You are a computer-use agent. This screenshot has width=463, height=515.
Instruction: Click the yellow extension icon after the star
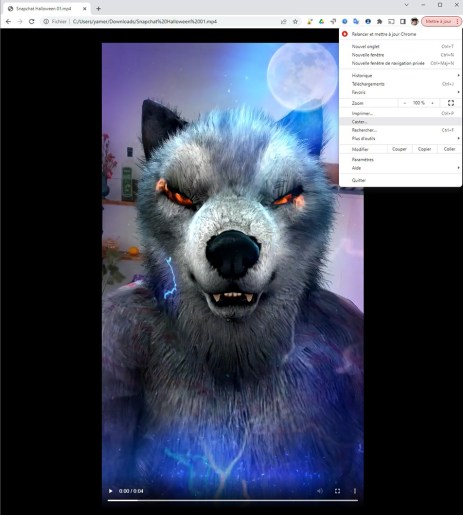click(x=310, y=22)
